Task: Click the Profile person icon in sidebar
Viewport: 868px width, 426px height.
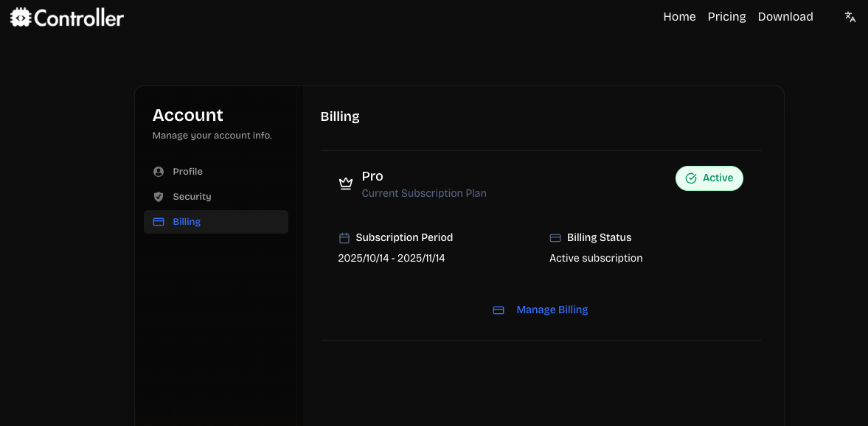Action: coord(158,172)
